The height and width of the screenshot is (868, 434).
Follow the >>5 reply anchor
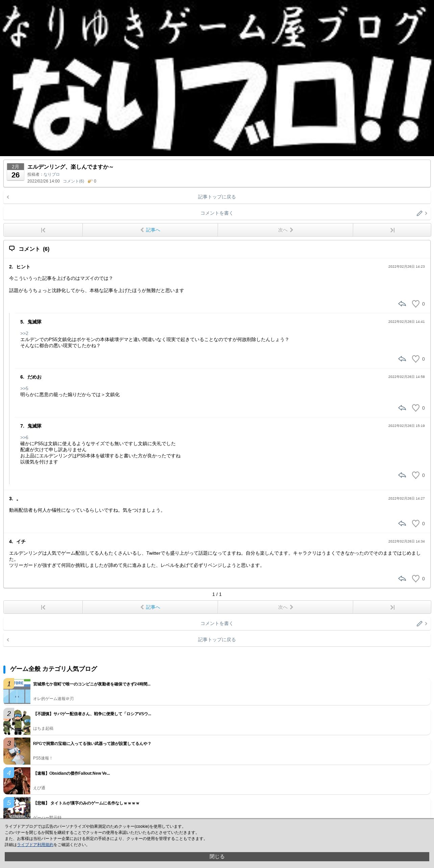(x=24, y=388)
